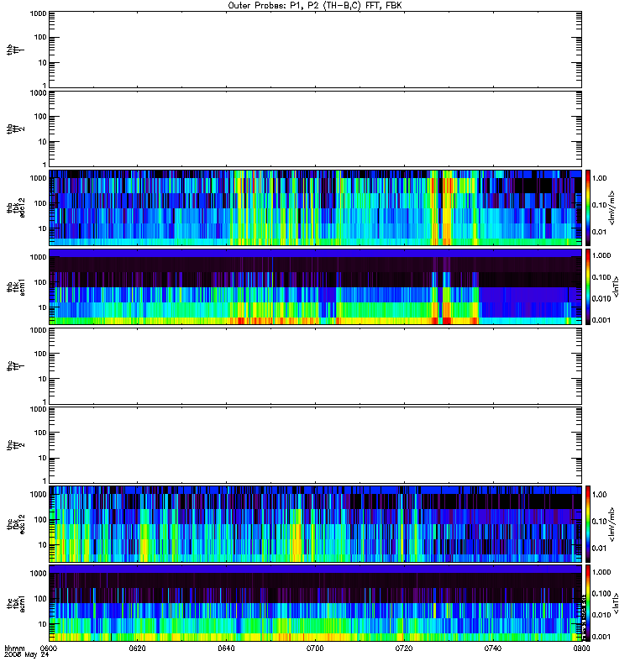Click the 100 y-axis tick of thb fff 1
This screenshot has height=672, width=630.
(40, 37)
